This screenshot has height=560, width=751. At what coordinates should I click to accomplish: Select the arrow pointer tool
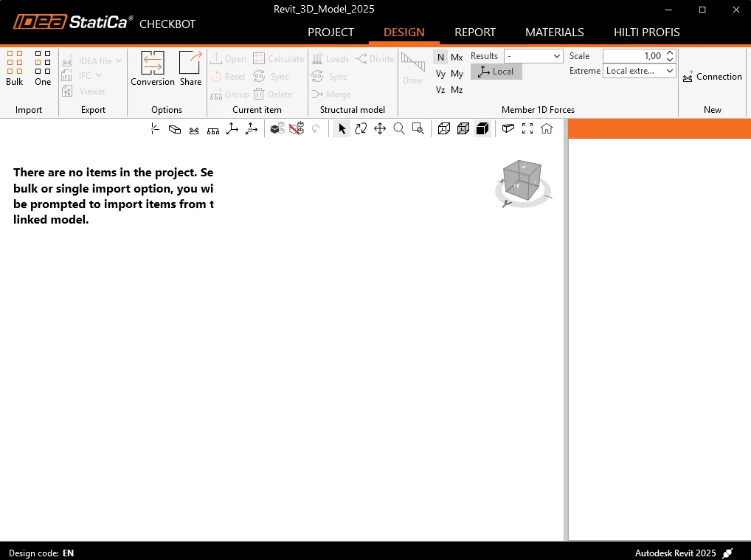(x=342, y=129)
